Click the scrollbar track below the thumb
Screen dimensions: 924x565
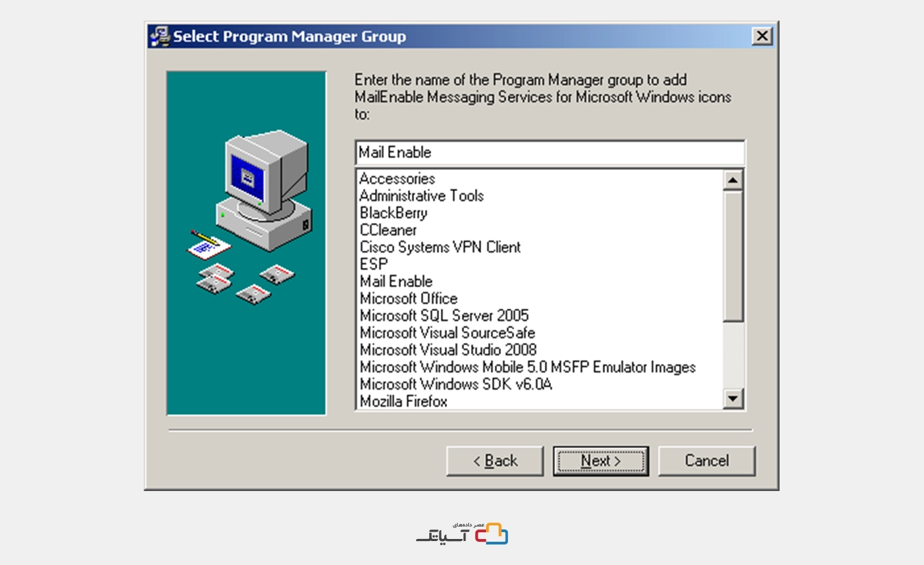733,355
